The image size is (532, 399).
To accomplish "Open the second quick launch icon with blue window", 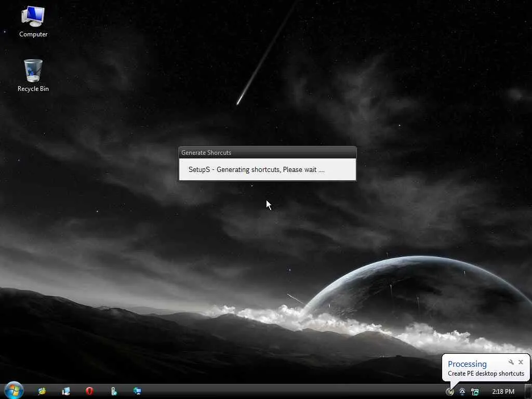I will [66, 391].
